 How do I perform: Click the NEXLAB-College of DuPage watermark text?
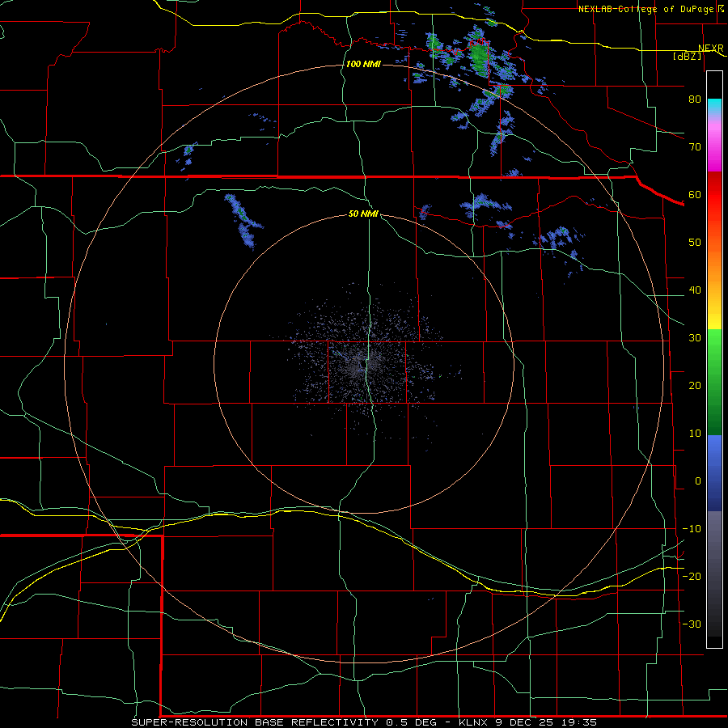click(648, 9)
